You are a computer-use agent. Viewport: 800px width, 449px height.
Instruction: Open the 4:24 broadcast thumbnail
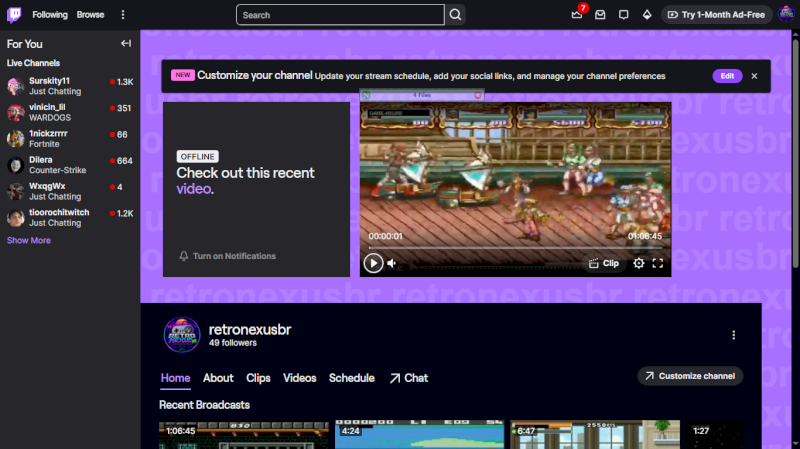pyautogui.click(x=419, y=435)
